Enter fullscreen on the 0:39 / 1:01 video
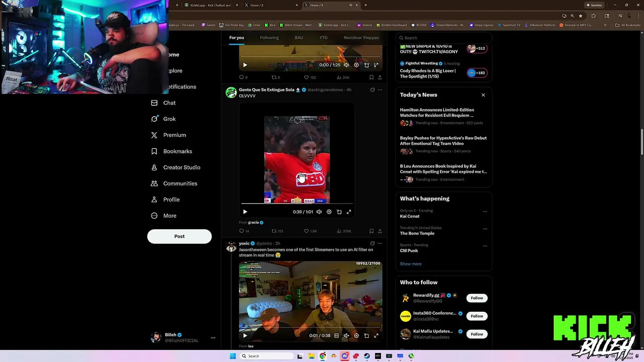This screenshot has height=362, width=644. click(349, 212)
